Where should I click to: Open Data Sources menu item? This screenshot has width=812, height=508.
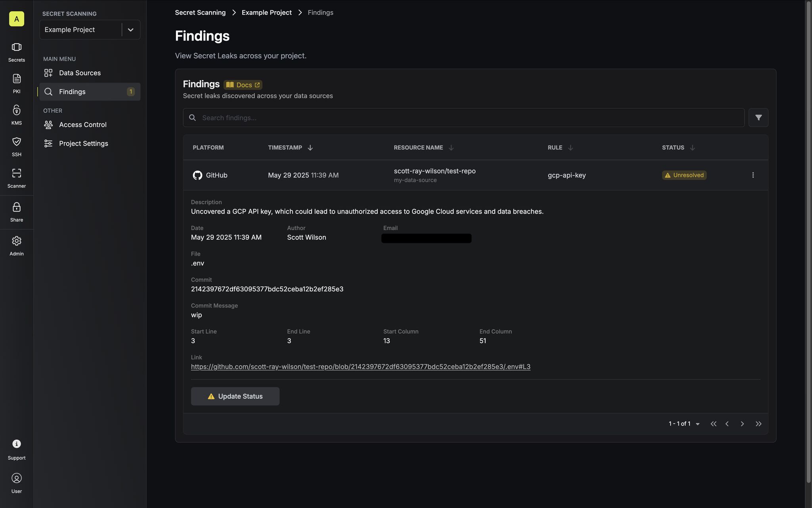80,73
